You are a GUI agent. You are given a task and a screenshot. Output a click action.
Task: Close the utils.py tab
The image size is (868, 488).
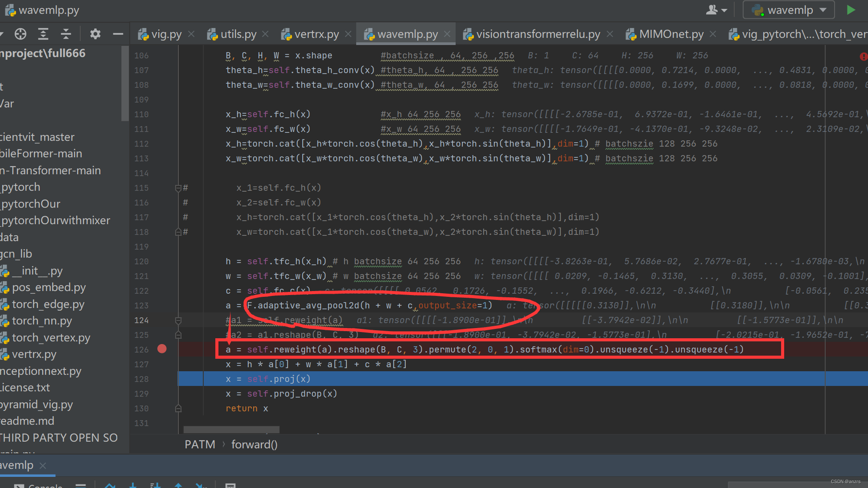[265, 34]
